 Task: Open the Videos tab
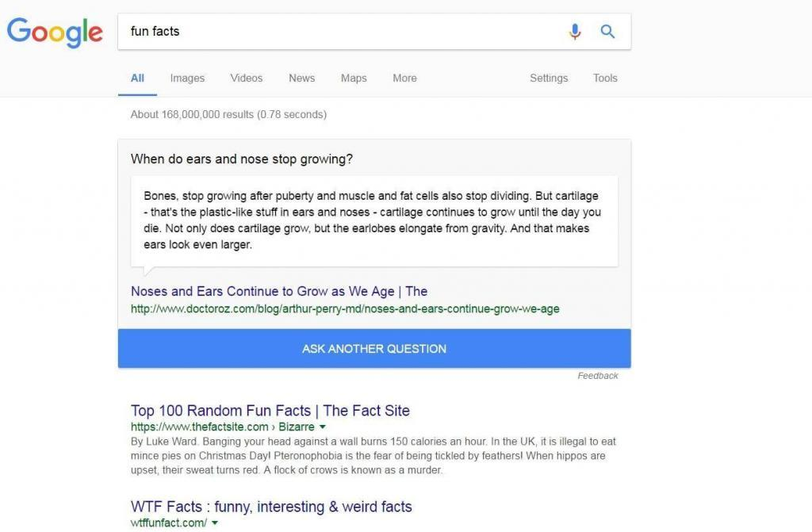246,78
